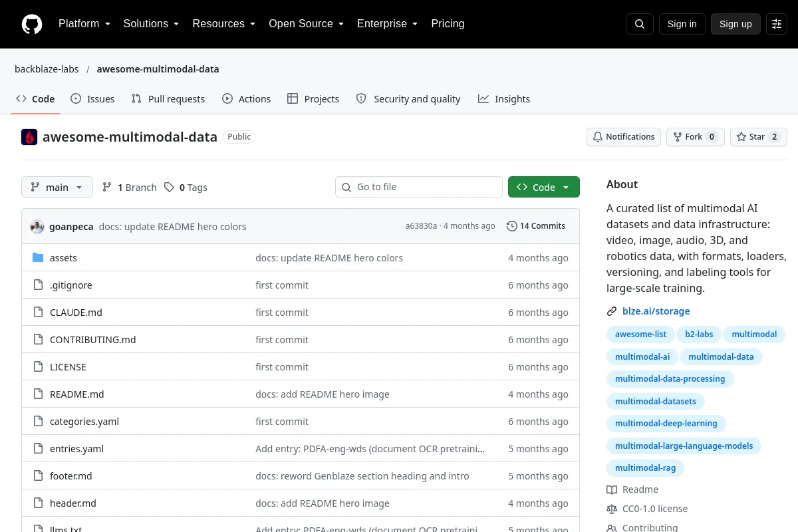
Task: Open the categories.yaml file name
Action: 84,422
